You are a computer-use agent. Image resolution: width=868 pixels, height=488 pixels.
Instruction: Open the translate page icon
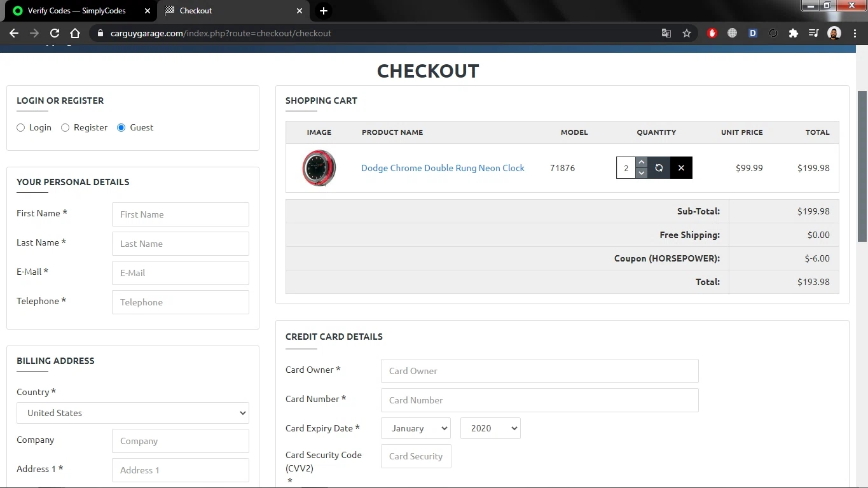666,33
